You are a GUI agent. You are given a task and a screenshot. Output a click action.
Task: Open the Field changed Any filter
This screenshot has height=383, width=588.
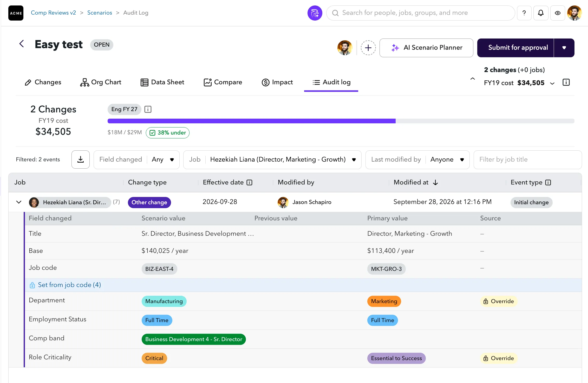[x=136, y=159]
